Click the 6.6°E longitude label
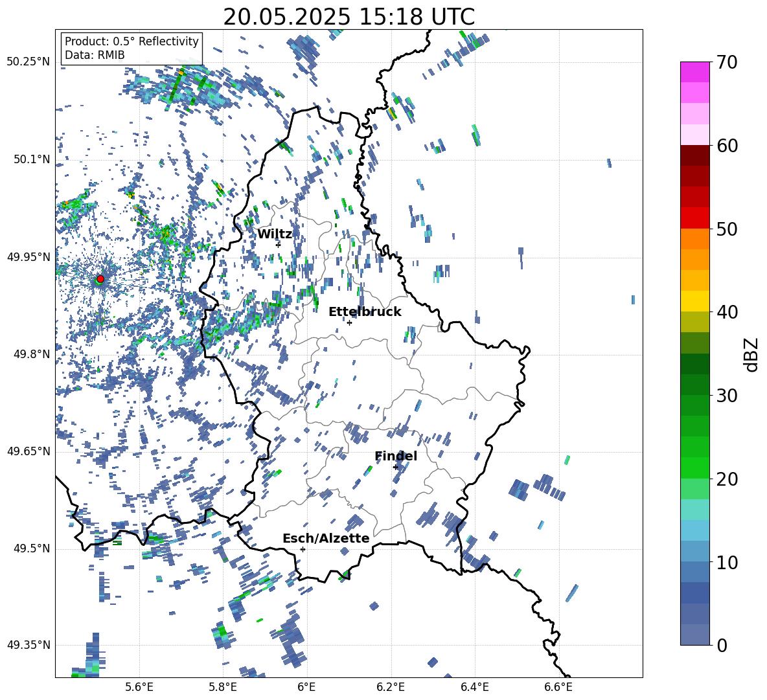 tap(558, 687)
